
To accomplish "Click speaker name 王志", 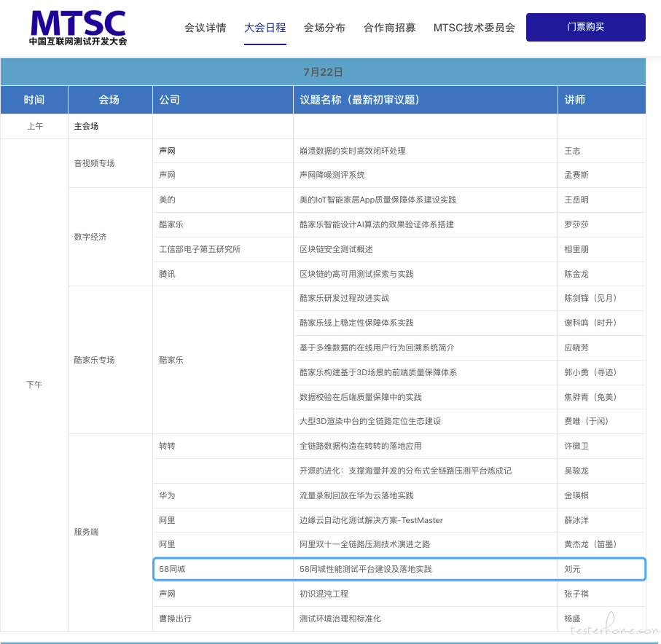I will click(x=573, y=151).
